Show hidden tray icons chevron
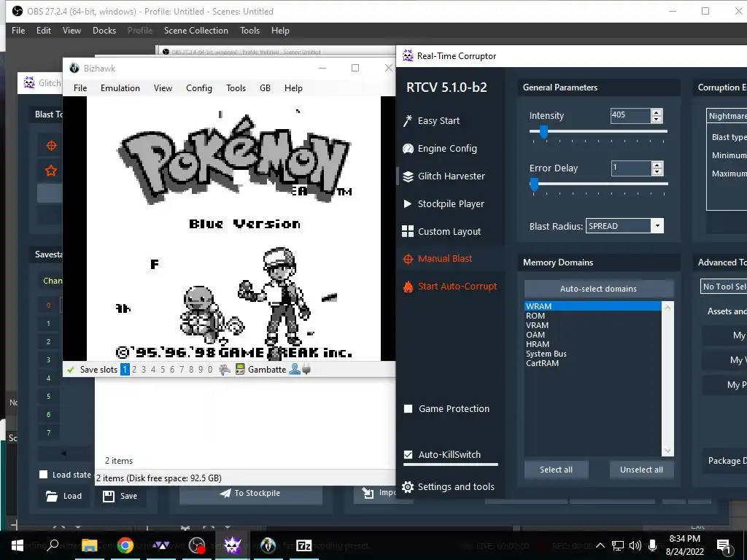 601,545
